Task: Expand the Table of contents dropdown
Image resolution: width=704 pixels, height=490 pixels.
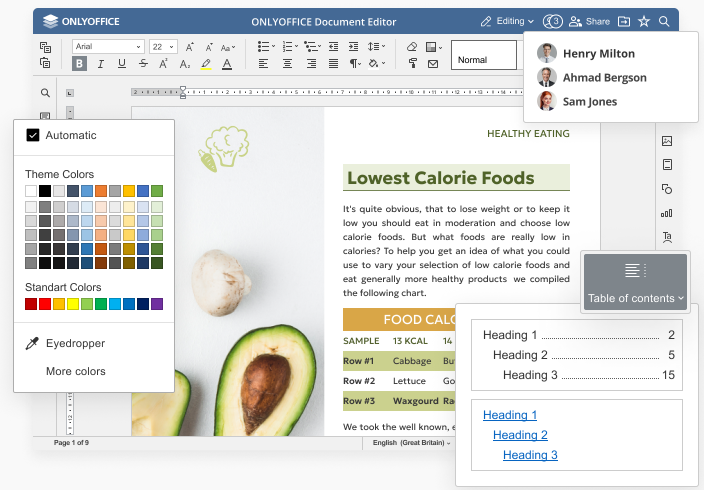Action: (636, 298)
